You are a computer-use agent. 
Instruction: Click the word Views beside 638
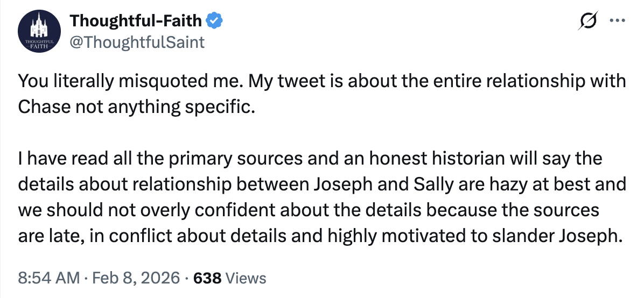tap(246, 278)
